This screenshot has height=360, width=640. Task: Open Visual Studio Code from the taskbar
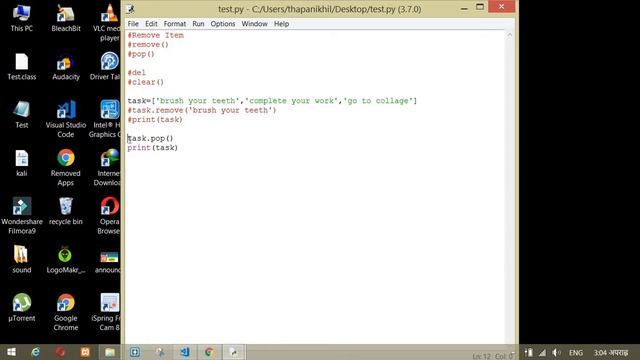tap(184, 352)
